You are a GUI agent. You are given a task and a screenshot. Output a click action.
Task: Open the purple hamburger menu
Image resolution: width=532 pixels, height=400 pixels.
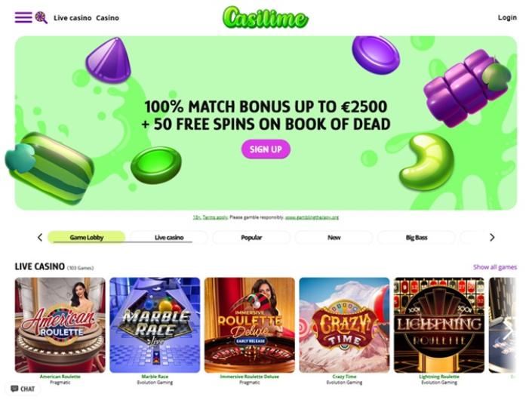[23, 17]
